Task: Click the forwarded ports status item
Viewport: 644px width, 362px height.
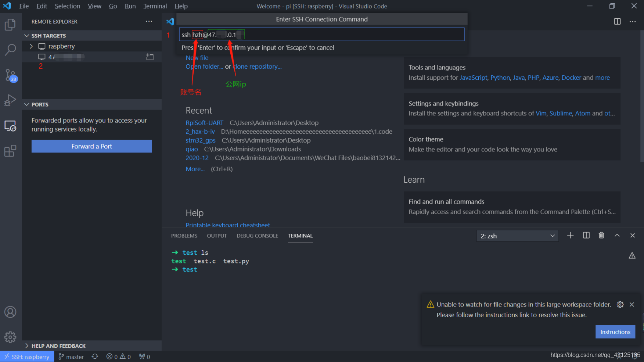Action: tap(144, 356)
